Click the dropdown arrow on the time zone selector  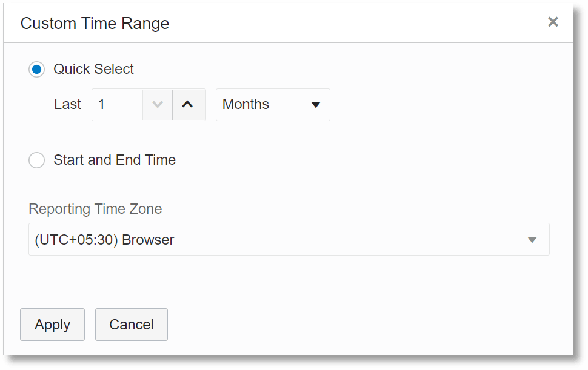tap(532, 239)
